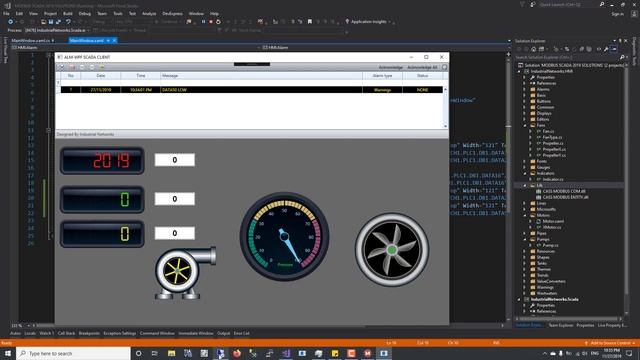Click the Restart debugging icon
The image size is (640, 360).
point(218,22)
